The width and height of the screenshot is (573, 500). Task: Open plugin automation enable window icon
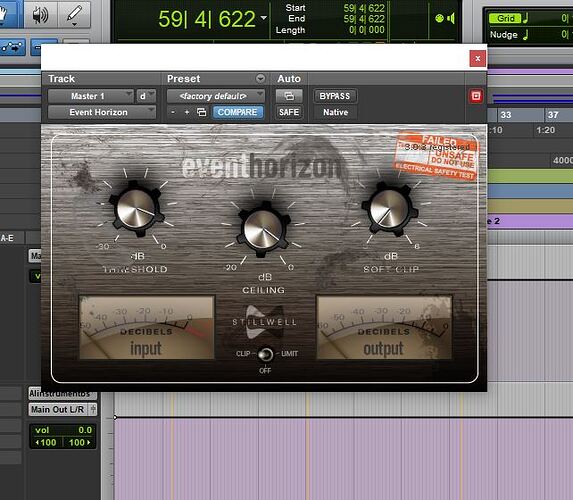pyautogui.click(x=289, y=96)
